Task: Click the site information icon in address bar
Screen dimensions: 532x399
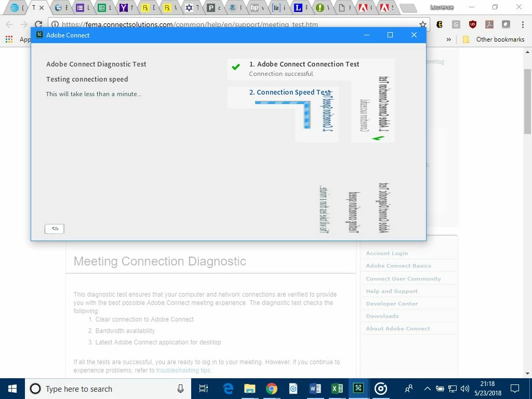Action: [55, 24]
